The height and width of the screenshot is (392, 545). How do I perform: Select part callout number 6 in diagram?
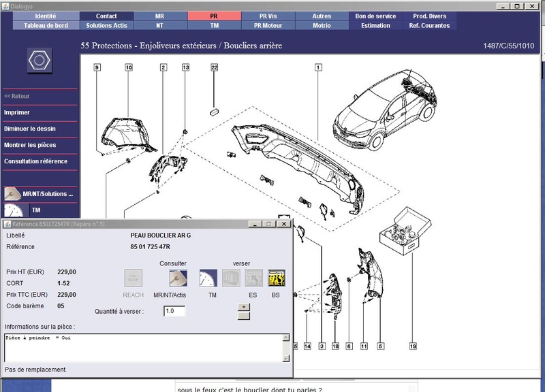349,346
